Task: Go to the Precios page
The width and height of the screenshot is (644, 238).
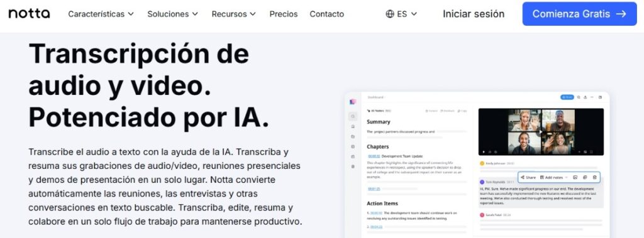Action: pyautogui.click(x=284, y=14)
